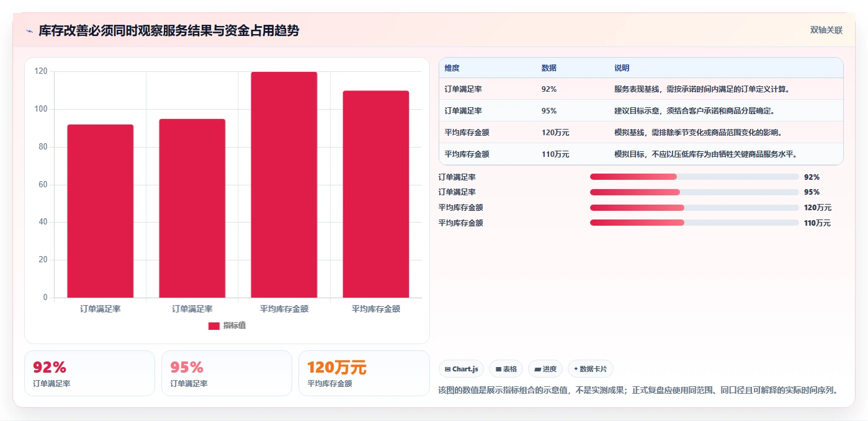The image size is (868, 421).
Task: Open the 92% 订单满足率 data card
Action: tap(89, 373)
